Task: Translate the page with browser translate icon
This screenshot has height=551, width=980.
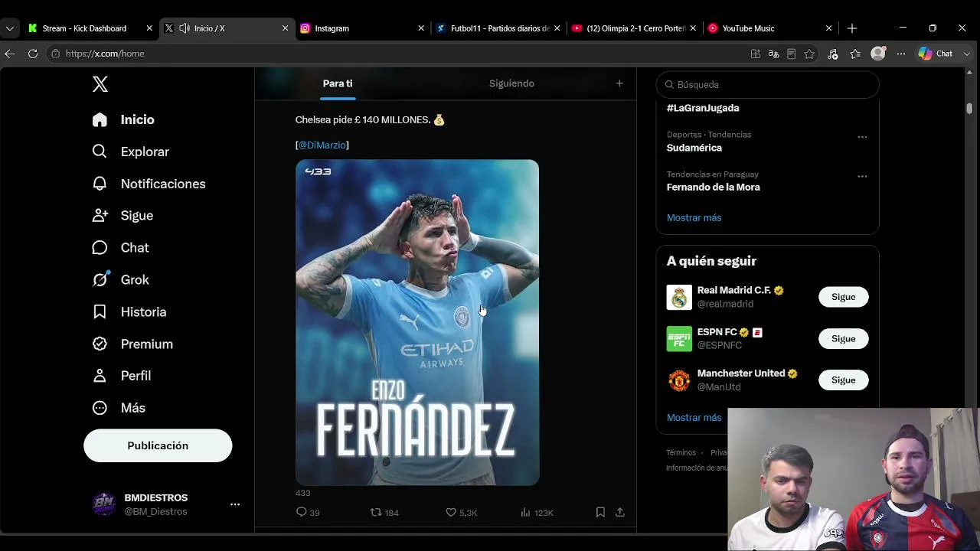Action: tap(773, 54)
